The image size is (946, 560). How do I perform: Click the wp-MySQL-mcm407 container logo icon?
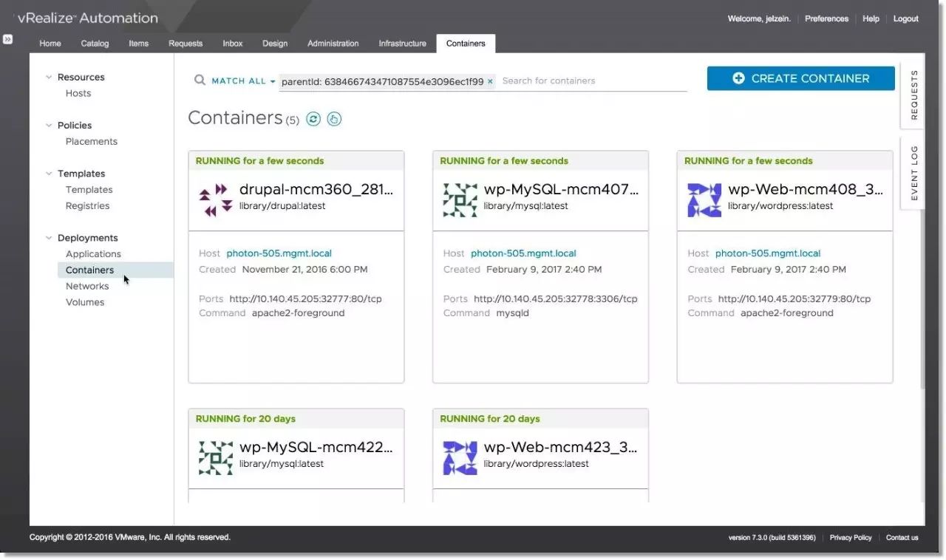pos(460,200)
